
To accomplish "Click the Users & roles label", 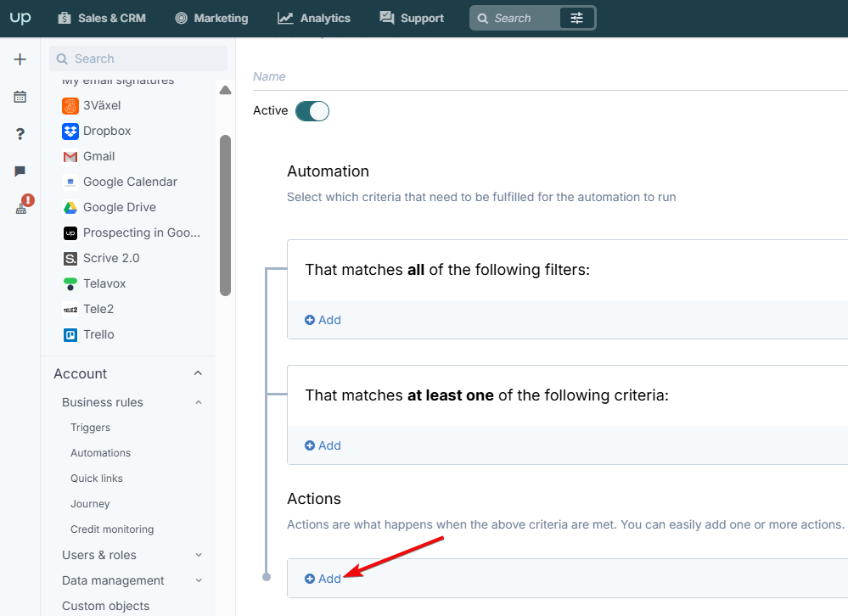I will (99, 555).
